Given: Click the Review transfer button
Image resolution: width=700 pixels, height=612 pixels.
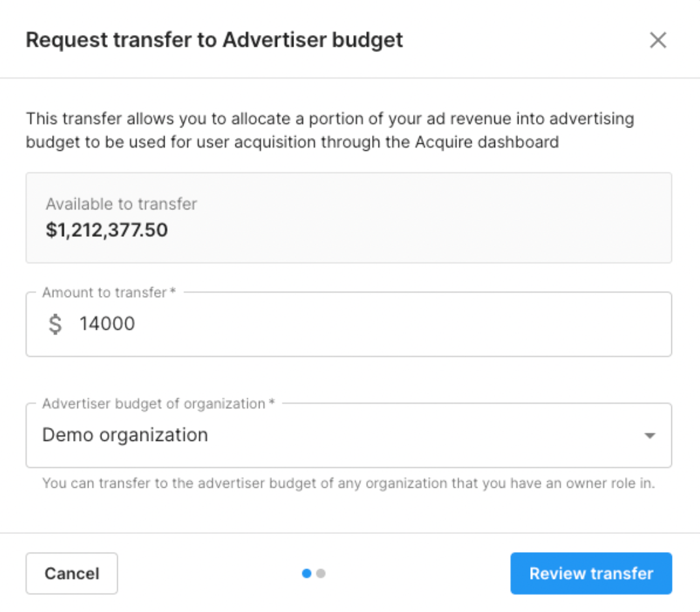Looking at the screenshot, I should coord(591,574).
